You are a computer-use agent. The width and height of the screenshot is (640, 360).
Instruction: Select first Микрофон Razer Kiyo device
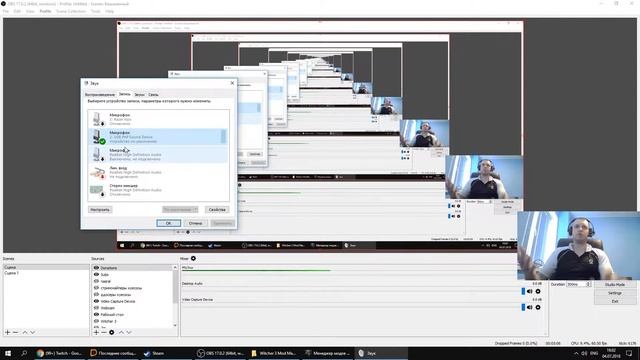coord(158,119)
